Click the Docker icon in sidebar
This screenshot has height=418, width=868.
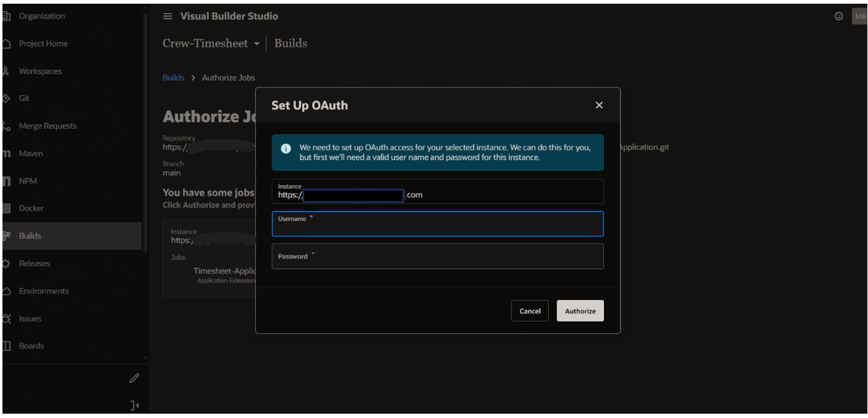tap(7, 208)
